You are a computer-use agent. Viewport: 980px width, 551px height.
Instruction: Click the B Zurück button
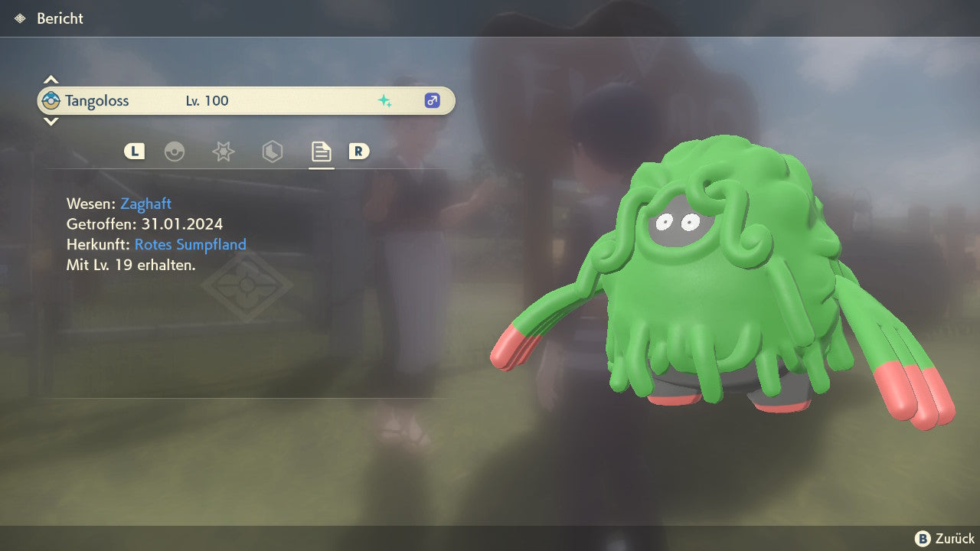coord(944,538)
